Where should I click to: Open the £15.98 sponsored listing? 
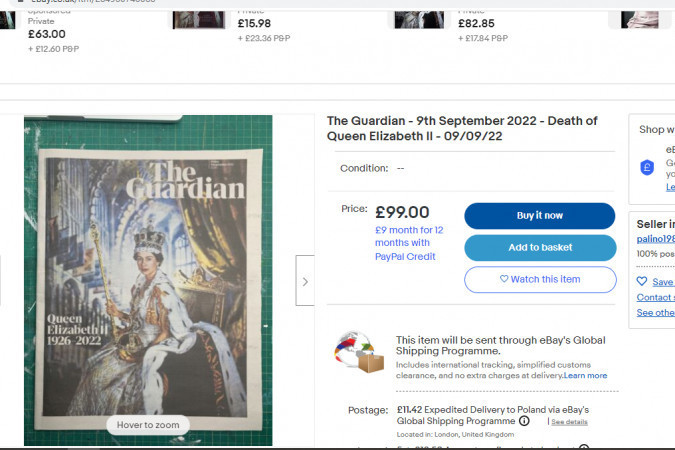click(x=254, y=24)
